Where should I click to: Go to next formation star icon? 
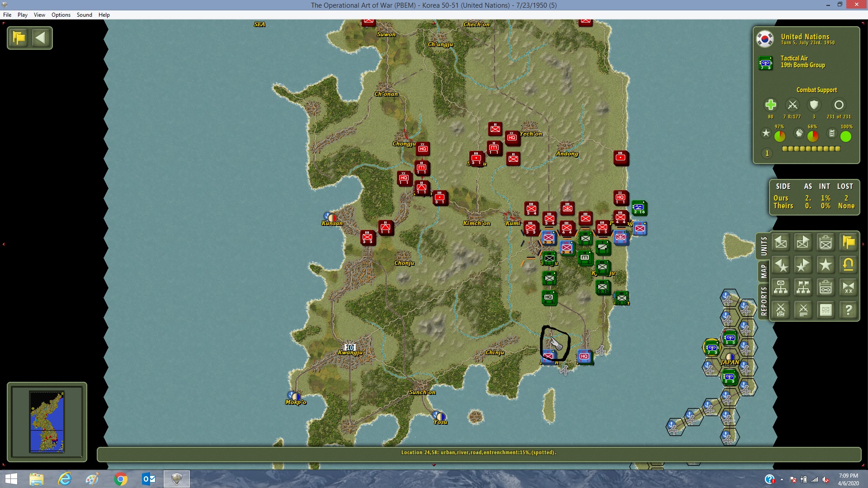803,265
